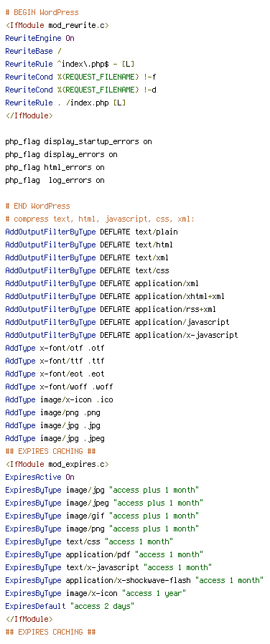This screenshot has width=270, height=644.
Task: Click the 'AddType image/x-icon .ico' line
Action: point(59,399)
